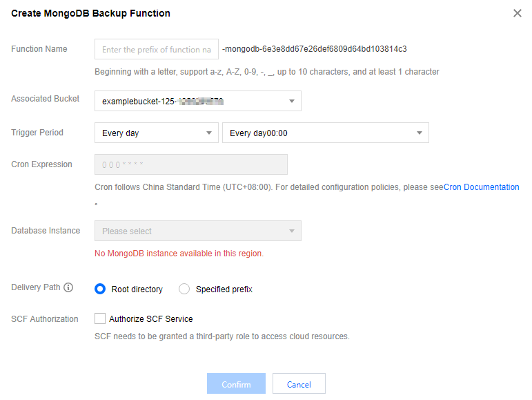The width and height of the screenshot is (532, 400).
Task: Click the Cron Expression field
Action: [x=191, y=164]
